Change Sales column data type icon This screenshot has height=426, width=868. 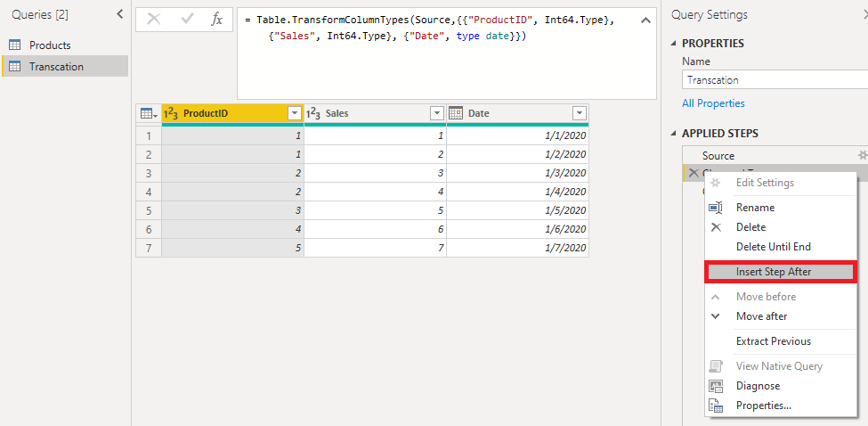pos(312,113)
